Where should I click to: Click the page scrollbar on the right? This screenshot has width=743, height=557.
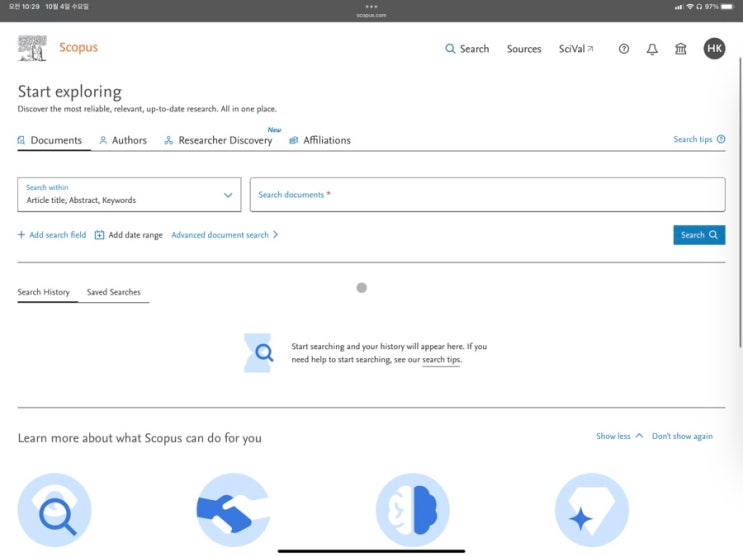point(740,204)
